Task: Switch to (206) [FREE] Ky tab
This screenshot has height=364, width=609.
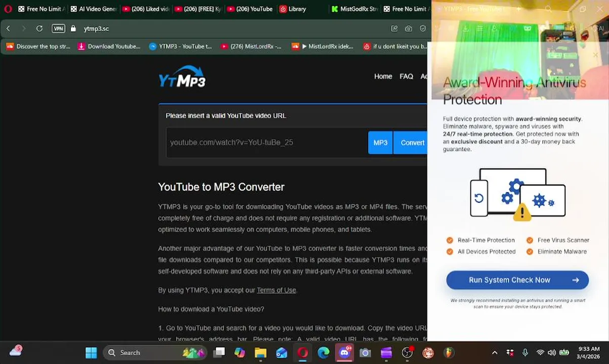Action: 198,9
